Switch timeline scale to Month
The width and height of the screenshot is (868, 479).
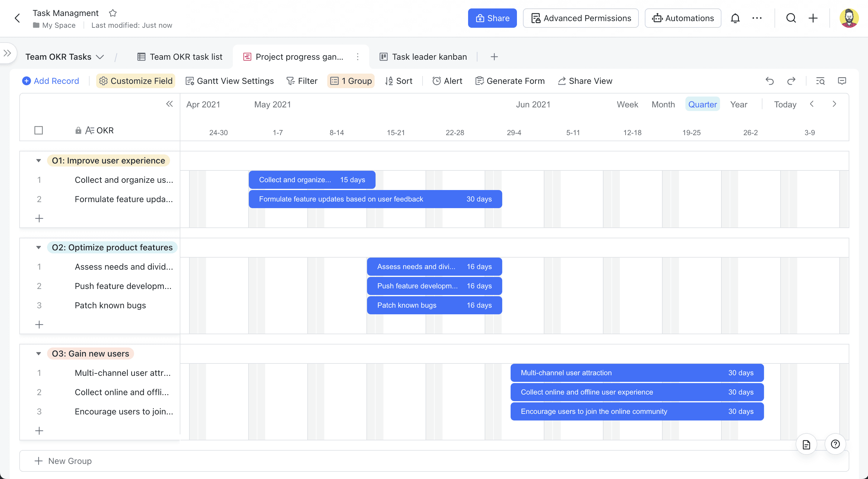coord(663,104)
